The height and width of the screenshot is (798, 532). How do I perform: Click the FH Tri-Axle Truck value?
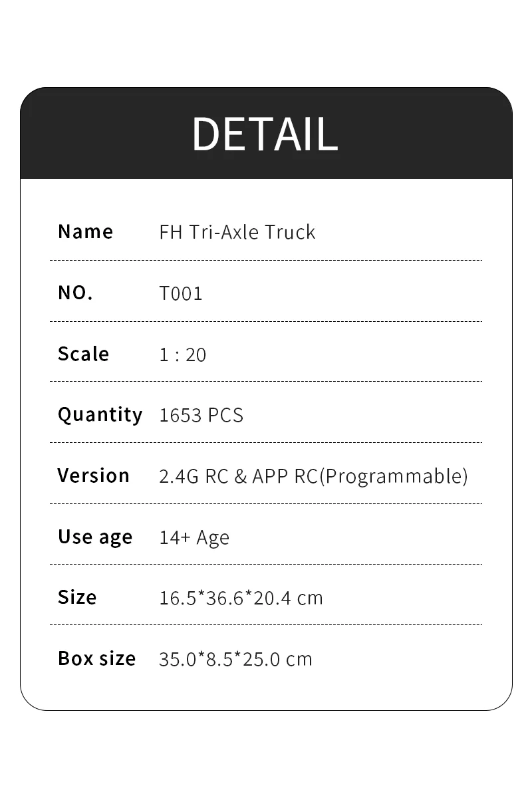tap(237, 232)
